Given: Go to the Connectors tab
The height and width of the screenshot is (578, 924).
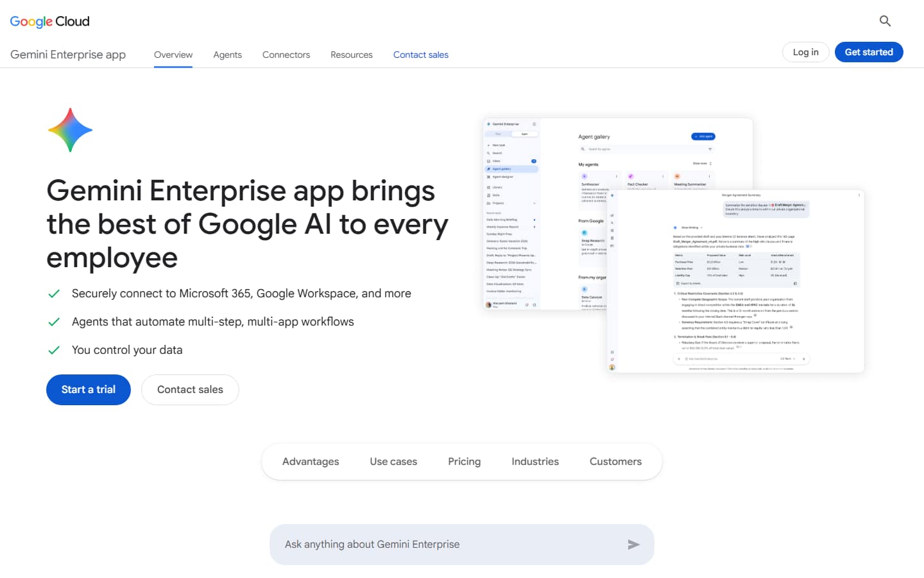Looking at the screenshot, I should coord(286,55).
